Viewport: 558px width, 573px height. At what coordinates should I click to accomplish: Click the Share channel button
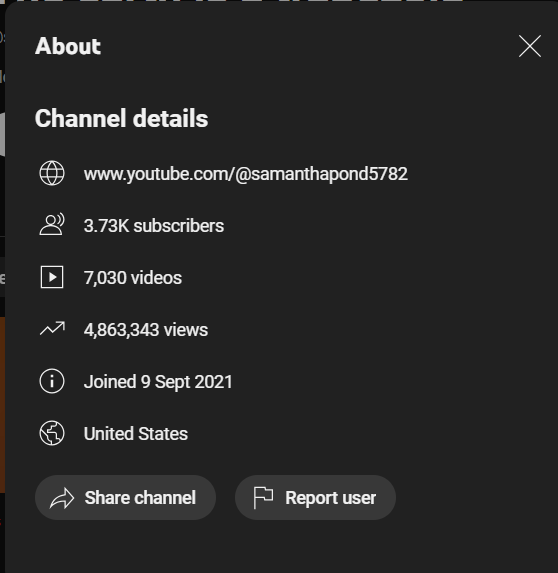(125, 497)
